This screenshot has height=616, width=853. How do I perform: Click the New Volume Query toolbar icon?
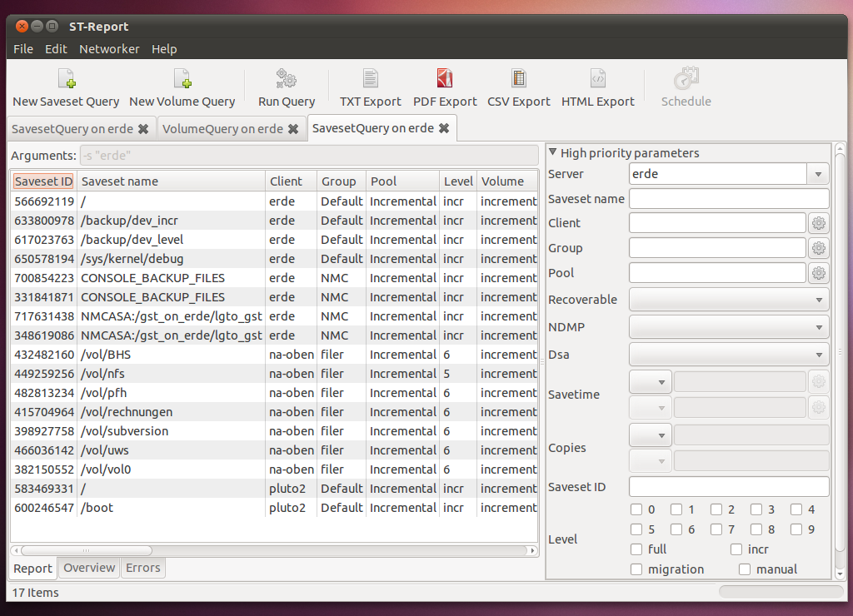(x=182, y=79)
